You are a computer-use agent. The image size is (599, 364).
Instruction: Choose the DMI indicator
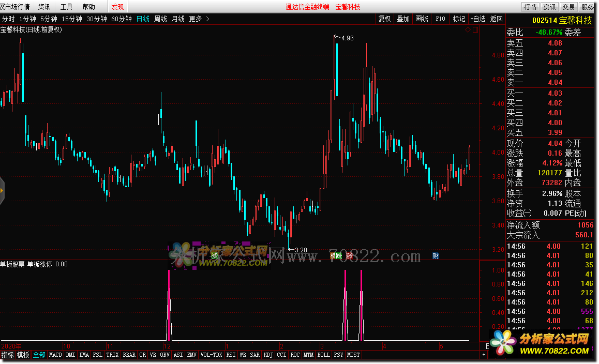(71, 355)
